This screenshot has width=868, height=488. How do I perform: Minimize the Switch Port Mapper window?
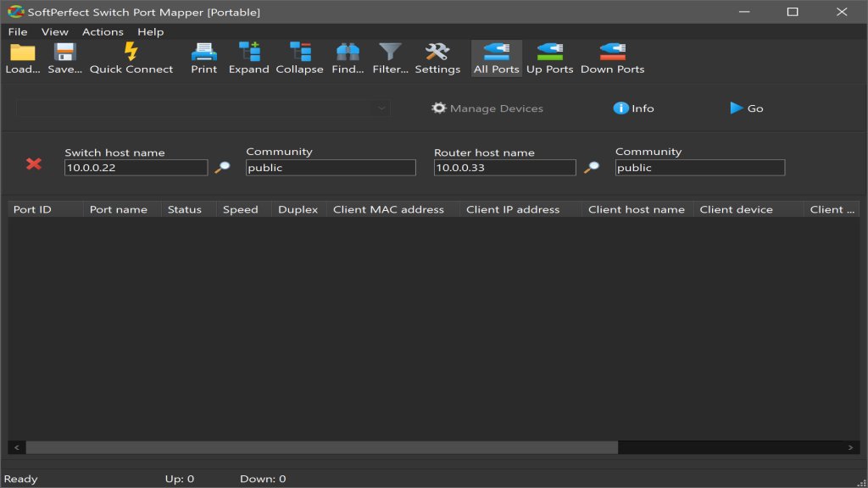point(744,12)
